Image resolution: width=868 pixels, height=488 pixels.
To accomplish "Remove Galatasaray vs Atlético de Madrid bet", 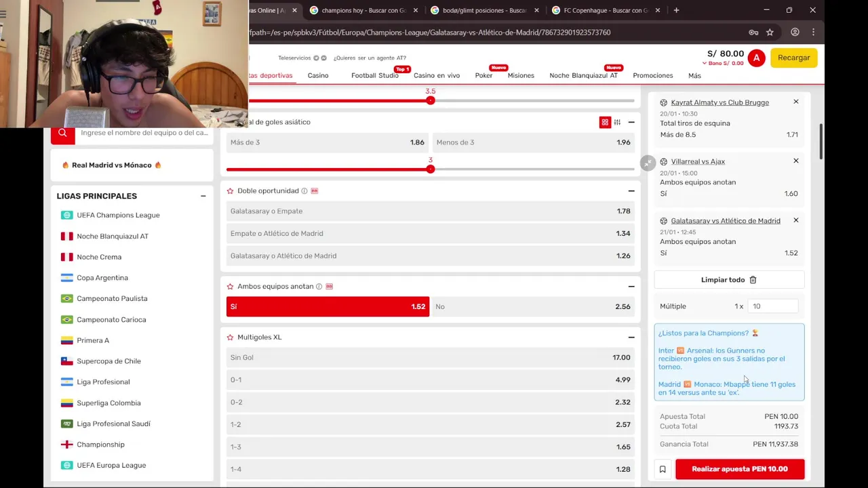I will (x=795, y=220).
